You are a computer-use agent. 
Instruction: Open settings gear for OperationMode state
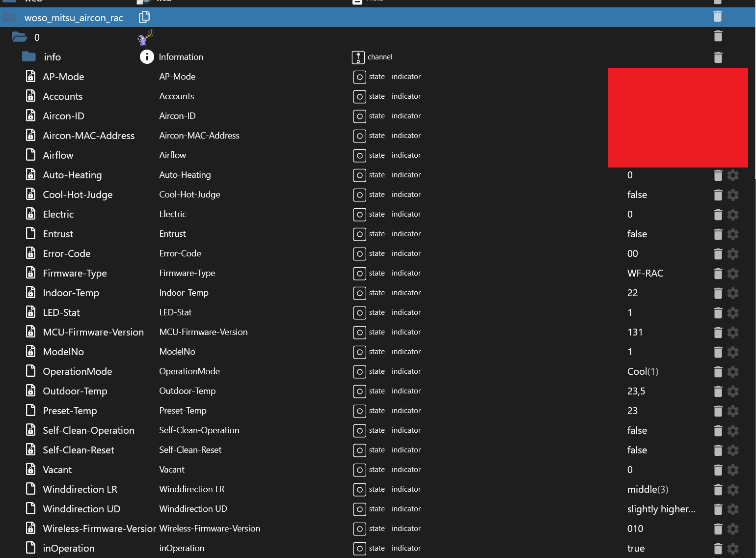733,372
